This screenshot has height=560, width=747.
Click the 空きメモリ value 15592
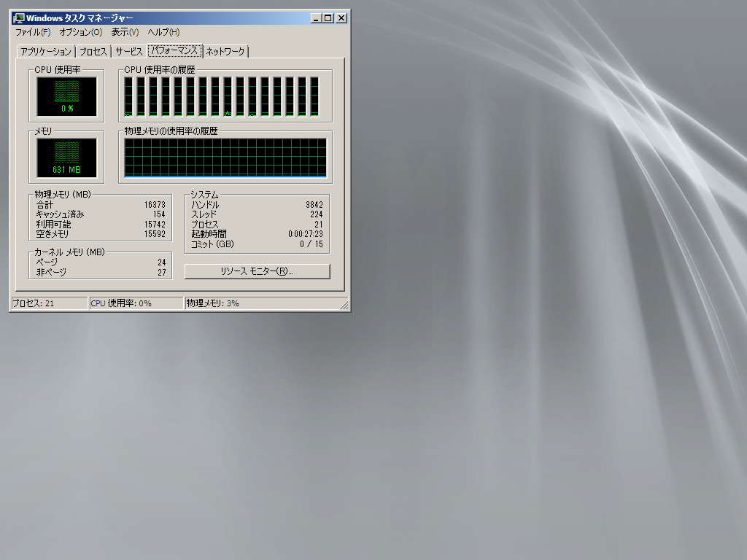(155, 234)
